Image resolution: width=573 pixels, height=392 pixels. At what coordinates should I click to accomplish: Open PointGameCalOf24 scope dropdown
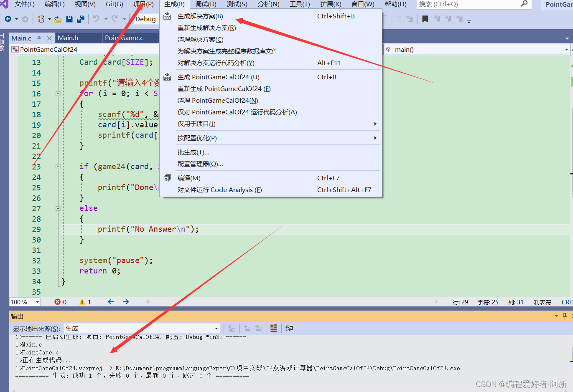tap(84, 49)
